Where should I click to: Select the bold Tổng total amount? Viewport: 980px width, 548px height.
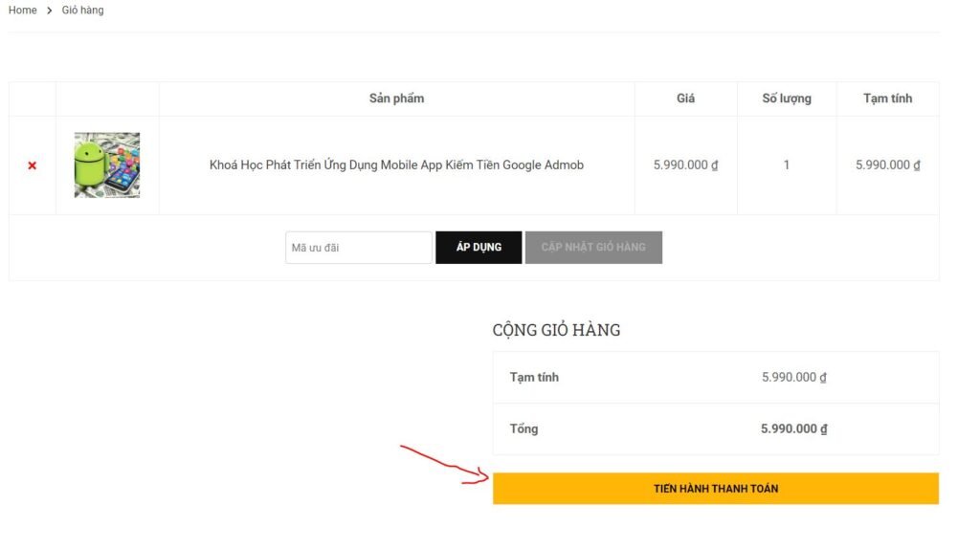pyautogui.click(x=793, y=429)
